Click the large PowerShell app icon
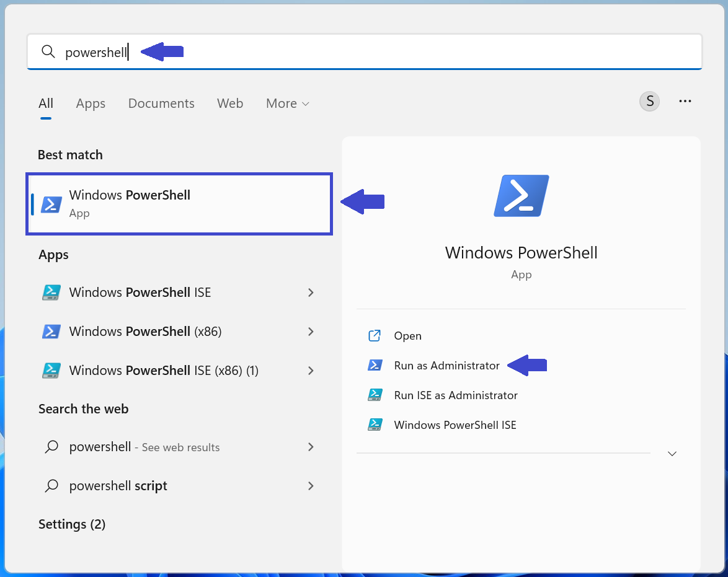 521,195
